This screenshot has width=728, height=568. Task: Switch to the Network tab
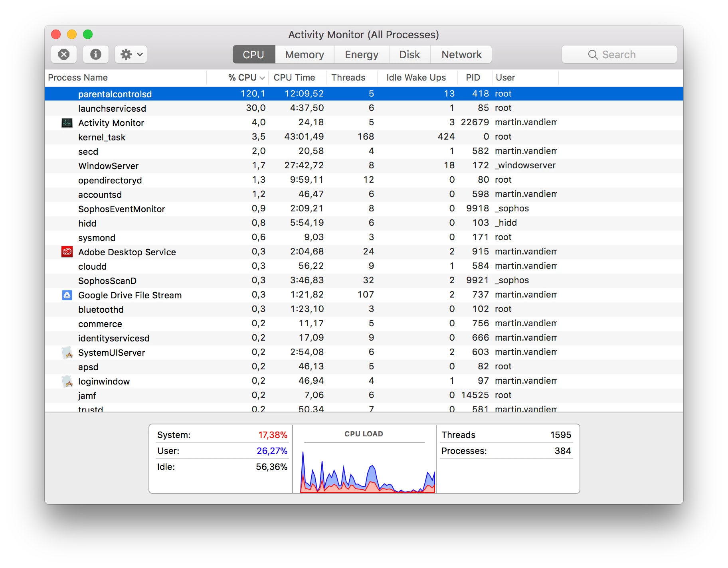461,54
